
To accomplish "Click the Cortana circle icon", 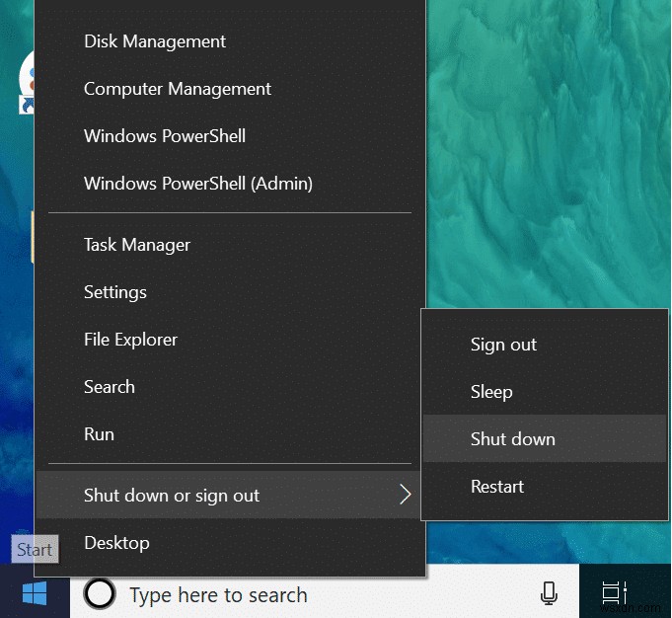I will coord(99,594).
